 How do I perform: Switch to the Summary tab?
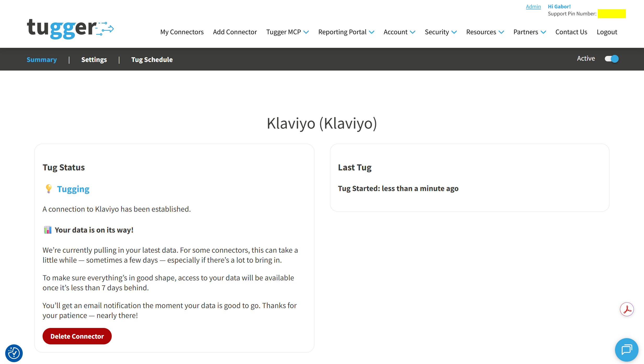[42, 59]
